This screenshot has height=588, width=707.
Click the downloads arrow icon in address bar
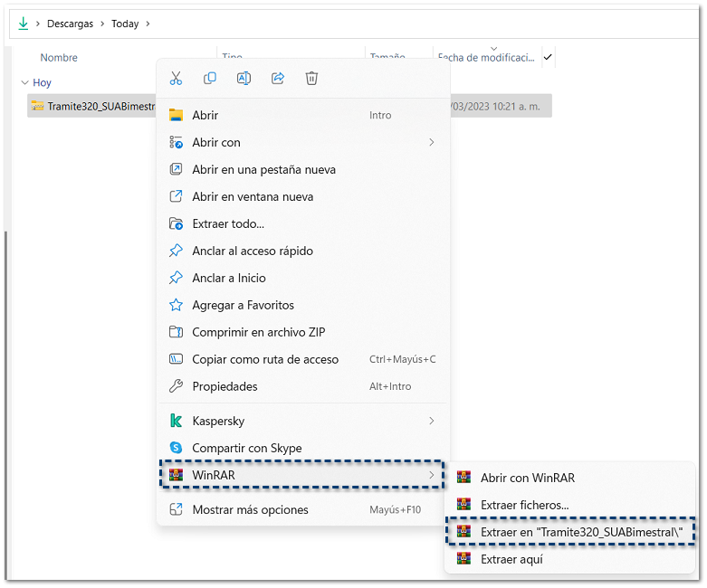[x=23, y=24]
